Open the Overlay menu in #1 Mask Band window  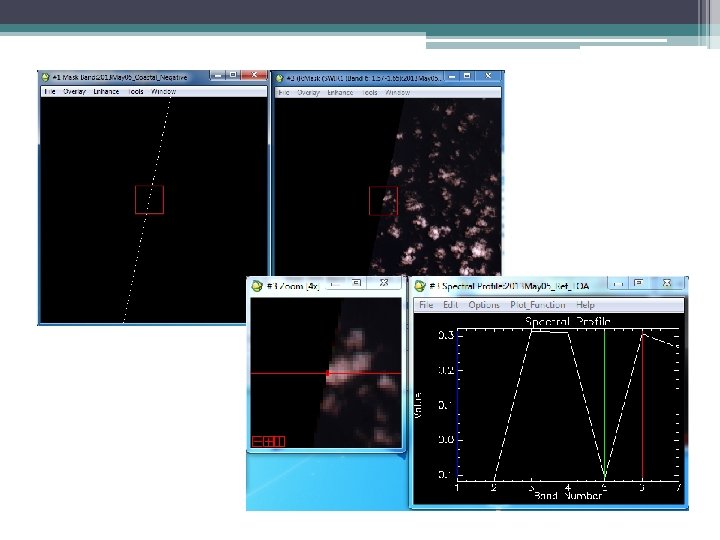[74, 92]
